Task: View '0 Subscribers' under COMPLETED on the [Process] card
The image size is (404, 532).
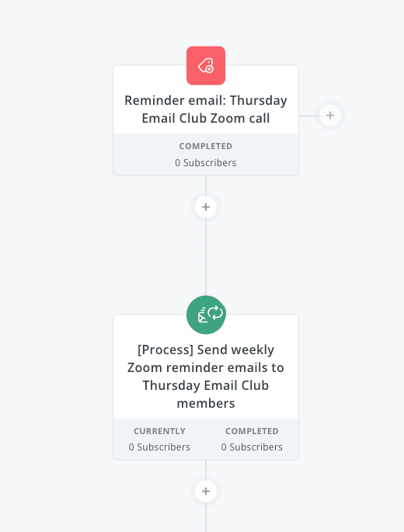Action: pos(252,447)
